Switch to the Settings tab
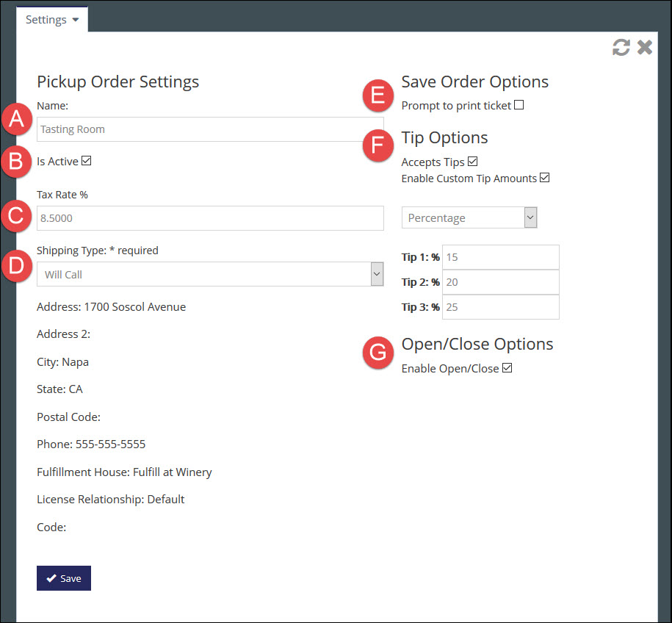The height and width of the screenshot is (623, 672). (x=46, y=19)
